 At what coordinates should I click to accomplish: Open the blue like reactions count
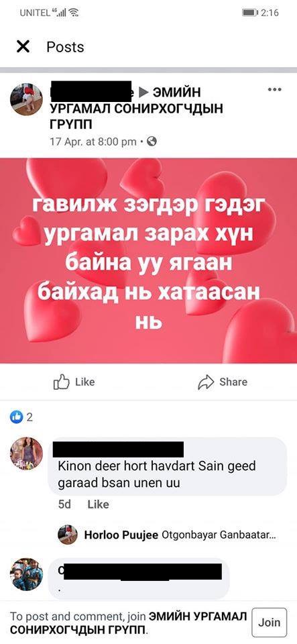coord(21,417)
